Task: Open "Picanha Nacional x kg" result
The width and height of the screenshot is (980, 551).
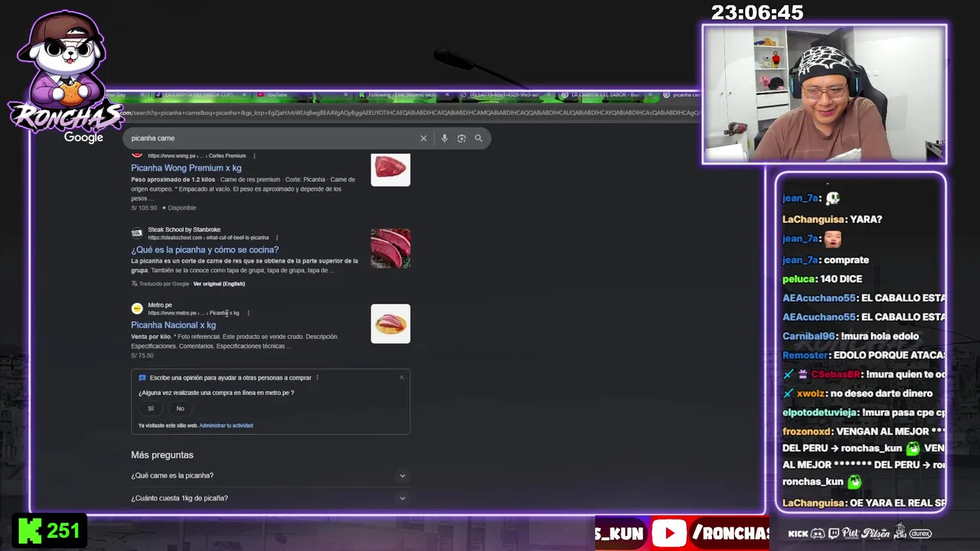Action: coord(173,324)
